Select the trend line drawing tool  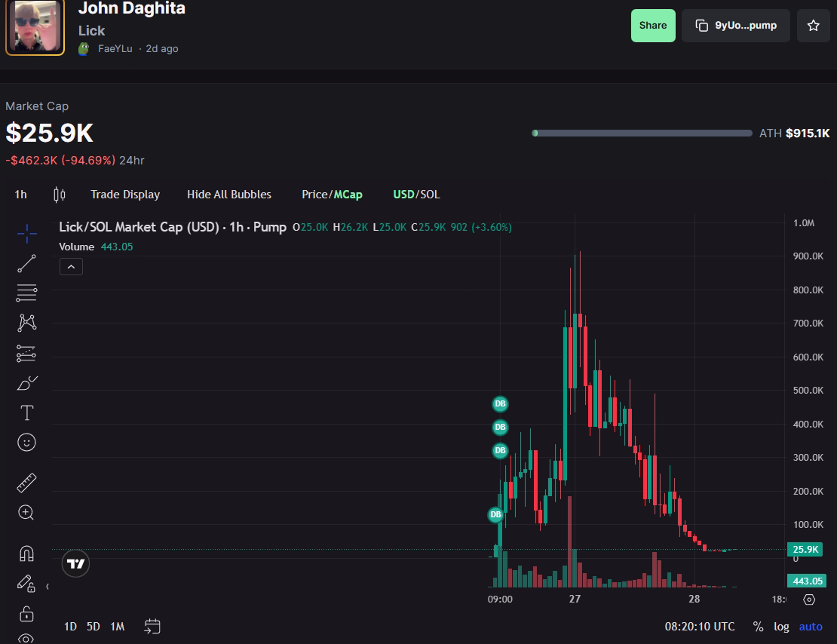click(x=26, y=263)
